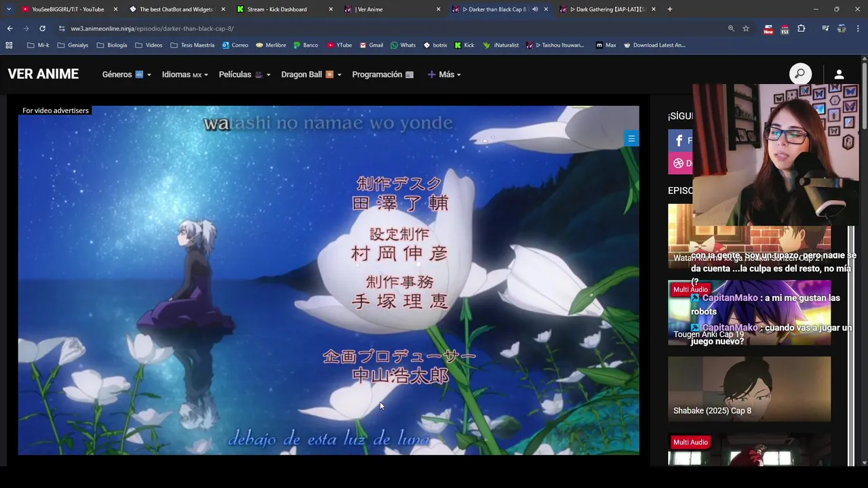868x488 pixels.
Task: Click the pink Dribbble share button
Action: click(680, 163)
